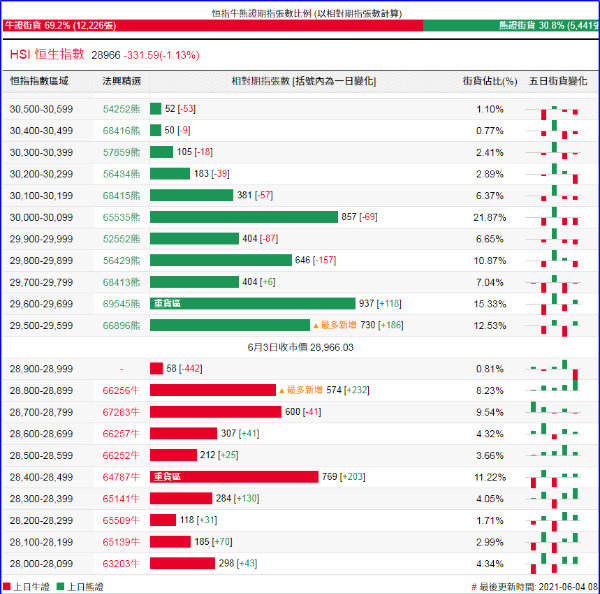Click the 街貨佔比(%) column header

coord(490,81)
